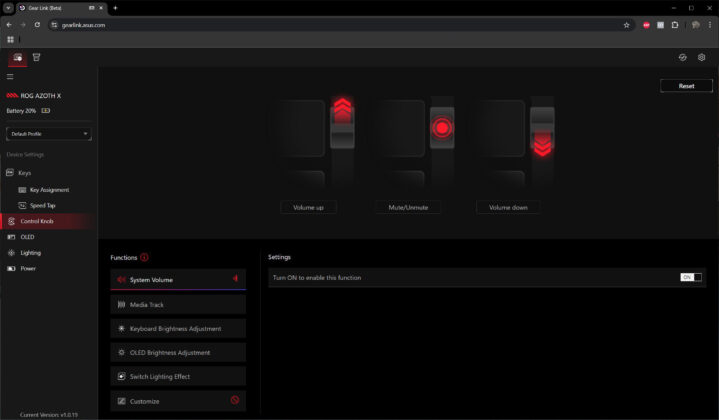
Task: Click the ROG AZOTH X logo icon
Action: coord(12,95)
